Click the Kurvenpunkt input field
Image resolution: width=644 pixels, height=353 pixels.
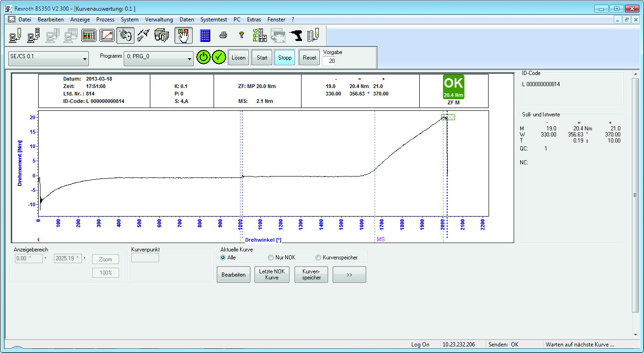145,258
